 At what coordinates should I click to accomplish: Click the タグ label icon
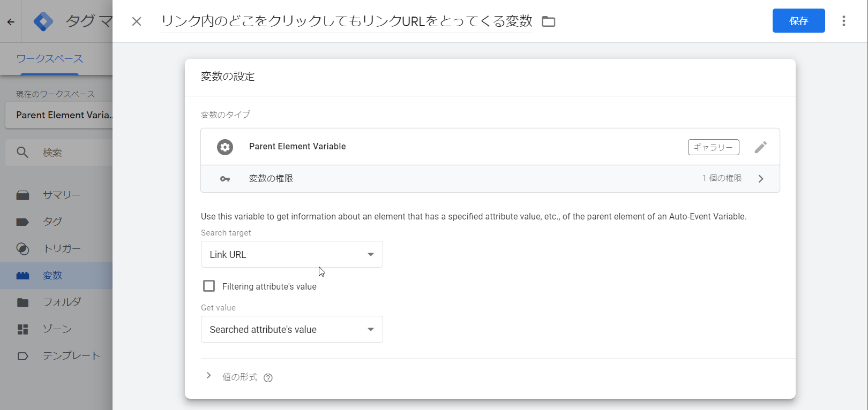click(23, 222)
